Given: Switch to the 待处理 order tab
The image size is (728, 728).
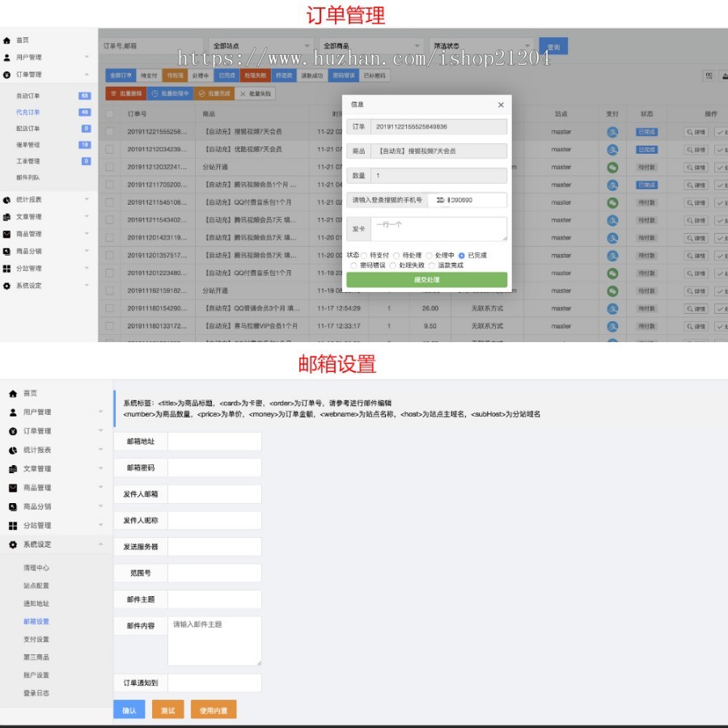Looking at the screenshot, I should click(x=173, y=75).
